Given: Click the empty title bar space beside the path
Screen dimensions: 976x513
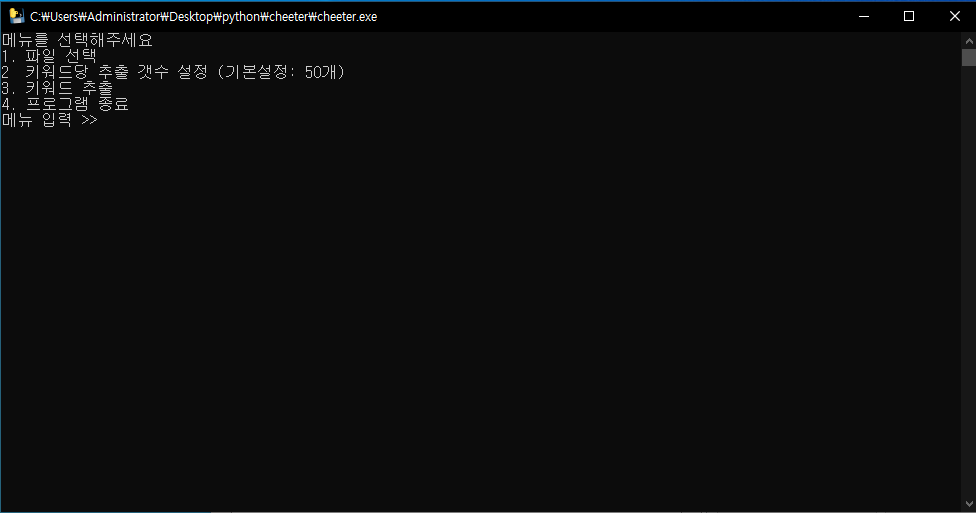Looking at the screenshot, I should [x=600, y=16].
